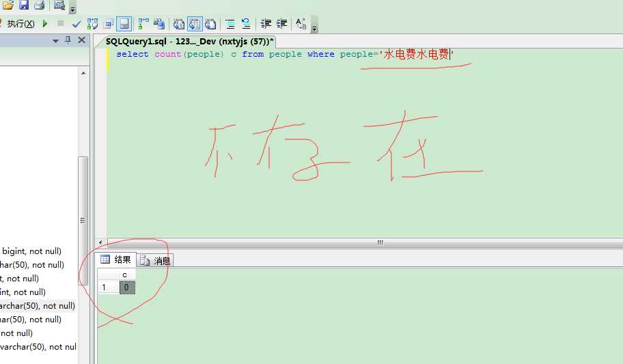Switch to the 结果 results tab
The height and width of the screenshot is (364, 623).
tap(116, 260)
